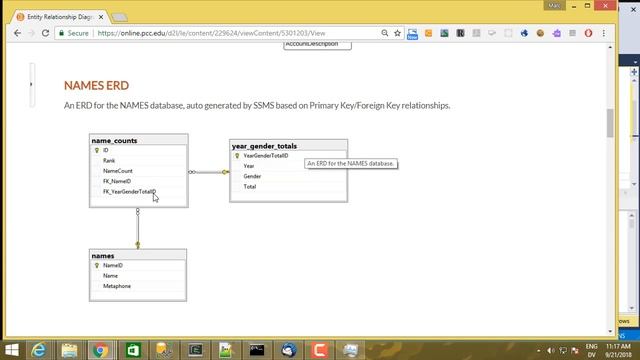The image size is (640, 360).
Task: Click the zoom magnifier icon in address bar
Action: click(384, 33)
